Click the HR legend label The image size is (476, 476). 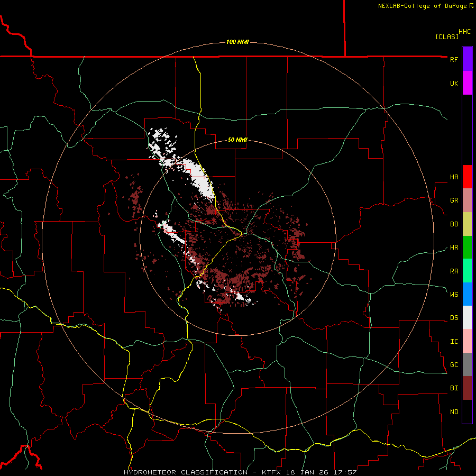[x=454, y=248]
